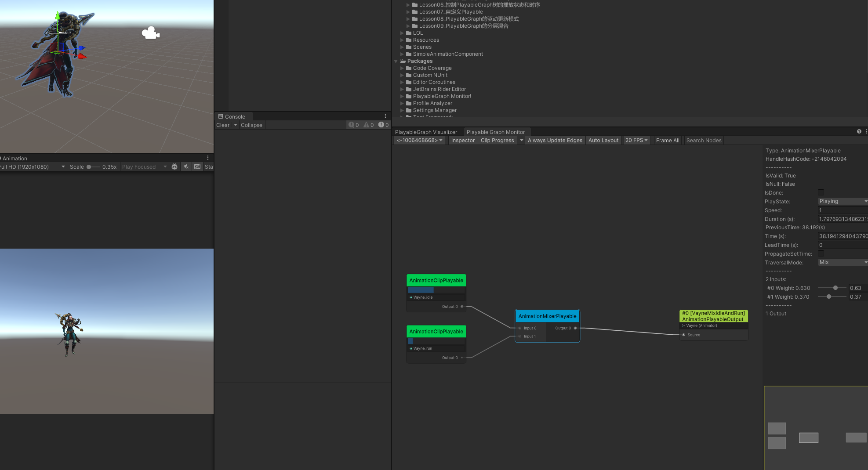Open the 20 FPS refresh rate dropdown
Screen dimensions: 868x470
click(636, 141)
